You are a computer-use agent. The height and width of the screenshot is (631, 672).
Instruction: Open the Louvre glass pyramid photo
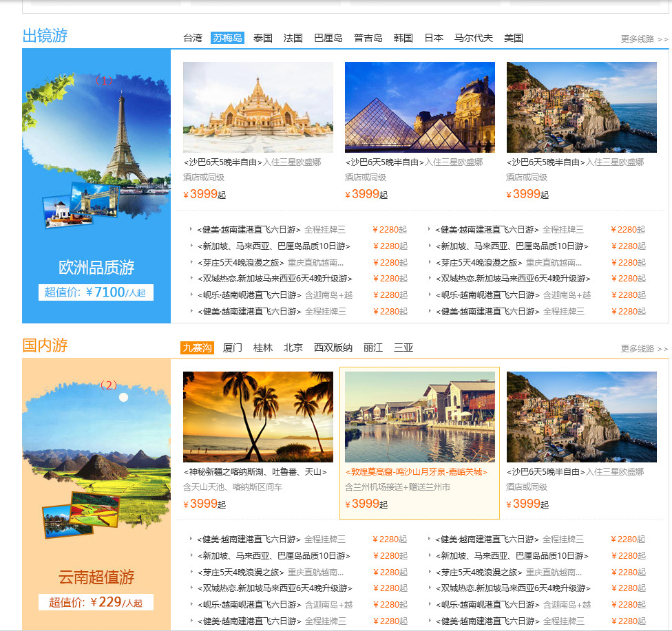click(420, 107)
